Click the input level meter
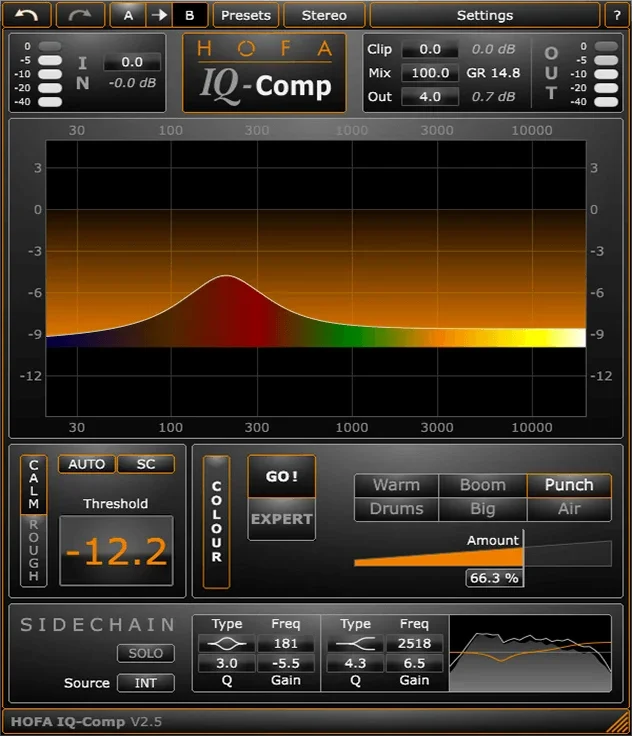Screen dimensions: 632x736 pyautogui.click(x=49, y=74)
